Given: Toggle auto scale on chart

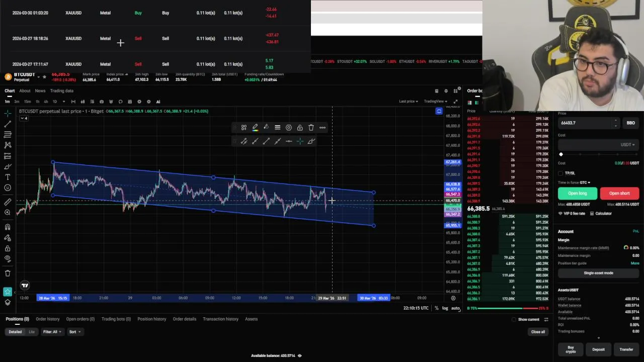Looking at the screenshot, I should [x=455, y=308].
